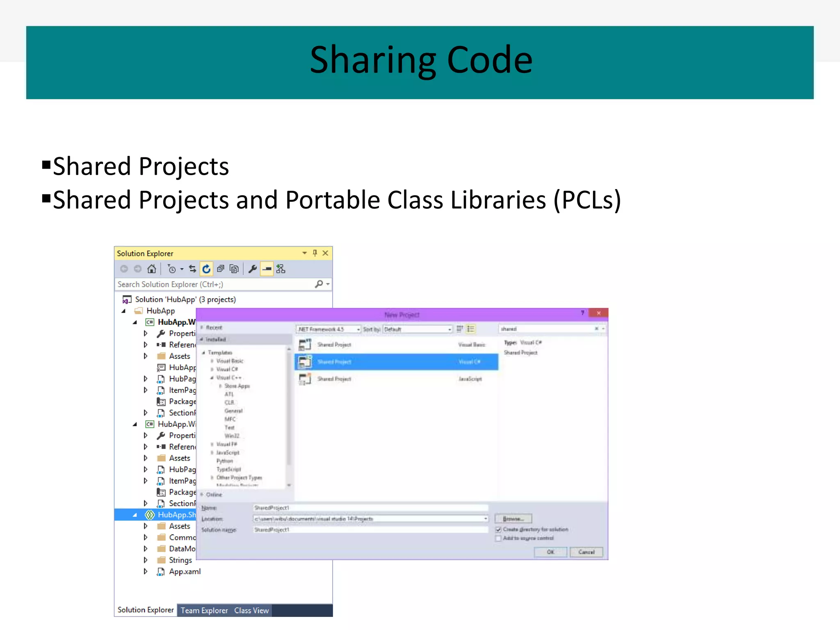Click Cancel in New Project dialog
The height and width of the screenshot is (630, 840).
[x=587, y=552]
